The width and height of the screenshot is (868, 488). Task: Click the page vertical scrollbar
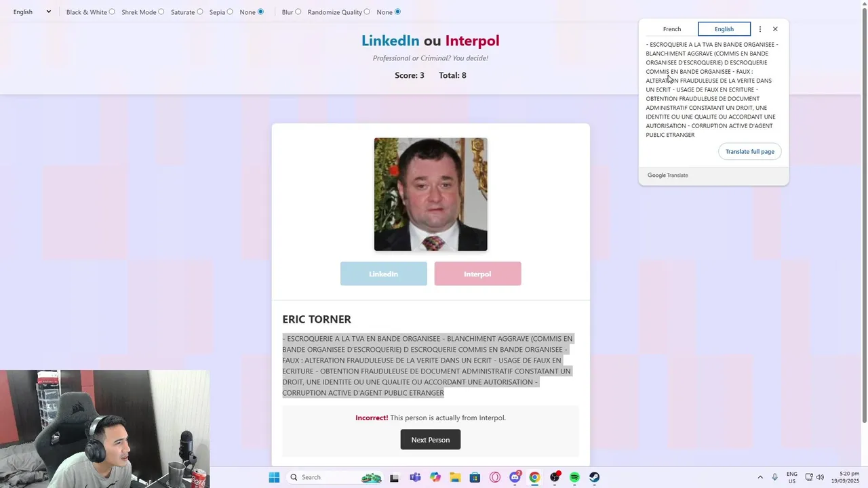click(863, 217)
